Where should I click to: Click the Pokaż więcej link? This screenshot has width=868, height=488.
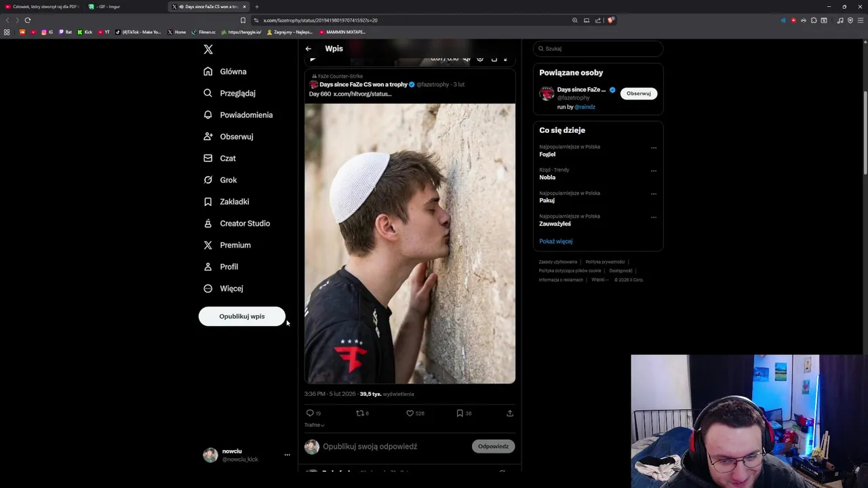556,241
